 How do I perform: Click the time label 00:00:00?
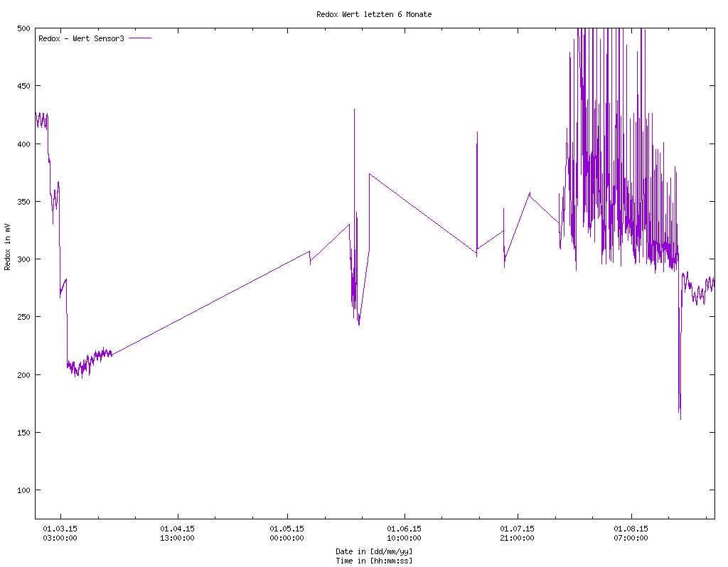(x=287, y=539)
